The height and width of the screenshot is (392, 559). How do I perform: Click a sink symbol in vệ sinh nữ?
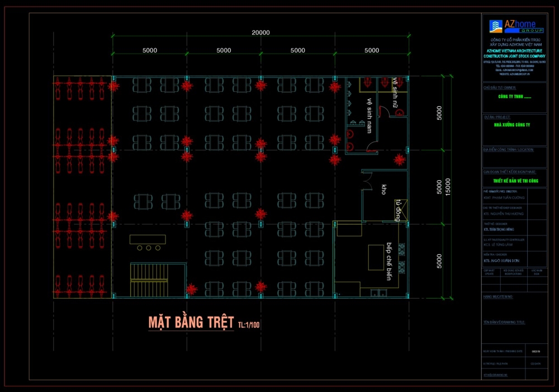click(x=399, y=112)
